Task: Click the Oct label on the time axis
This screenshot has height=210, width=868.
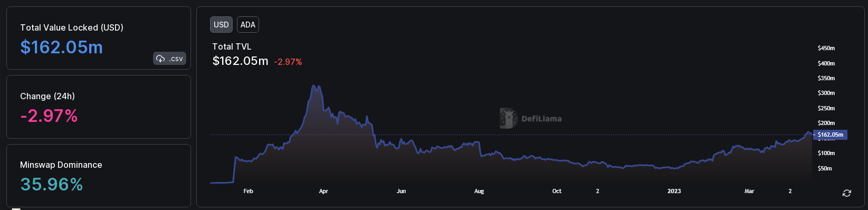Action: point(557,191)
